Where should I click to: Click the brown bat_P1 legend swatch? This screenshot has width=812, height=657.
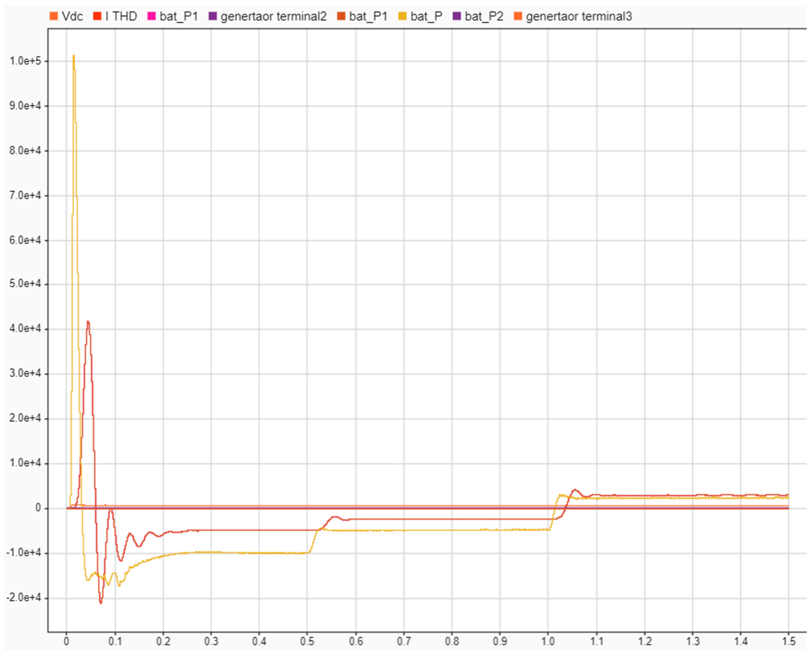(341, 16)
